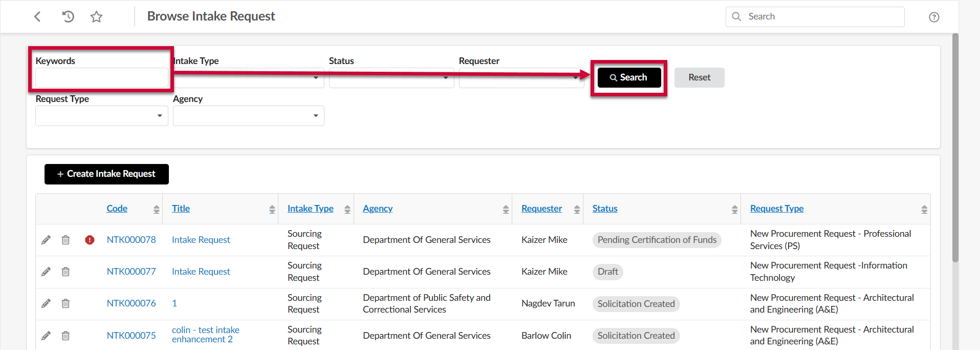The image size is (980, 350).
Task: Click the Status column header link
Action: [x=605, y=209]
